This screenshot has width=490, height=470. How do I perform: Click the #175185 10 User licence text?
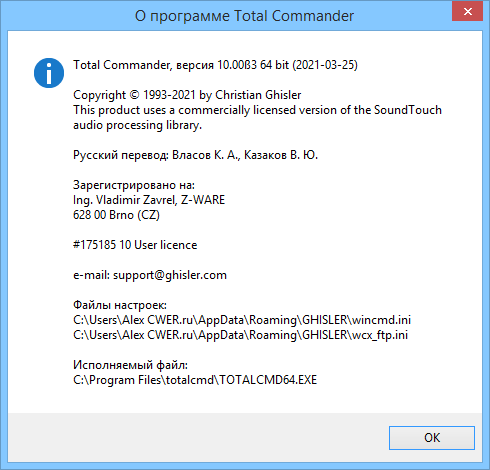135,245
